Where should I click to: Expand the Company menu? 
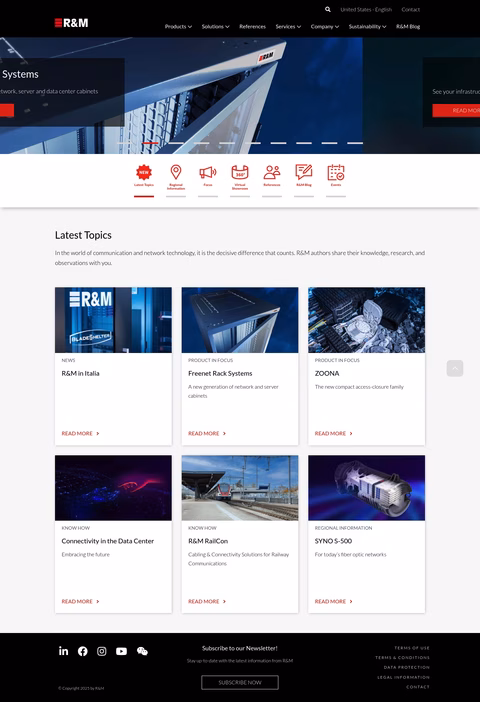tap(325, 26)
